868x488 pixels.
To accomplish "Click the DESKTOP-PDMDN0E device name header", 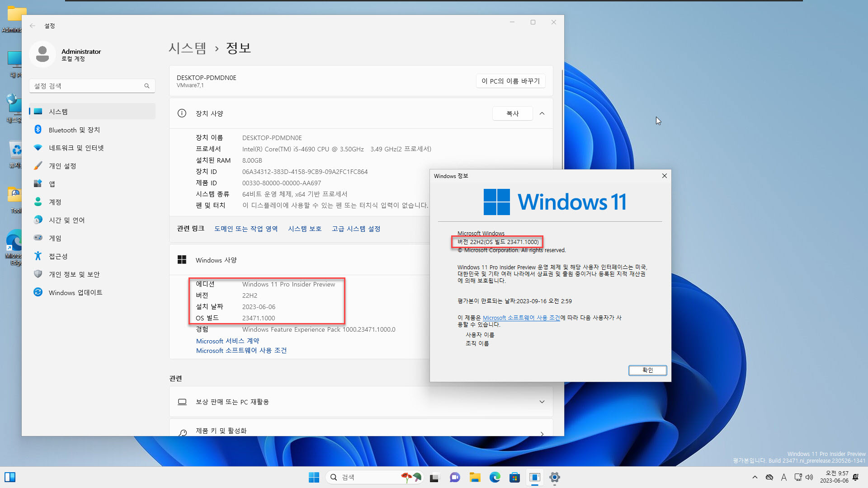I will coord(206,78).
